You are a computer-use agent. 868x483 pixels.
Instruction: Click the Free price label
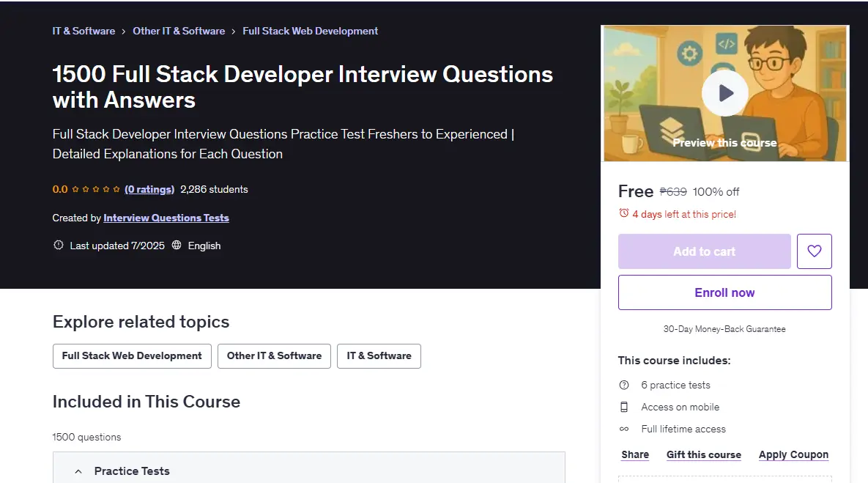(636, 191)
